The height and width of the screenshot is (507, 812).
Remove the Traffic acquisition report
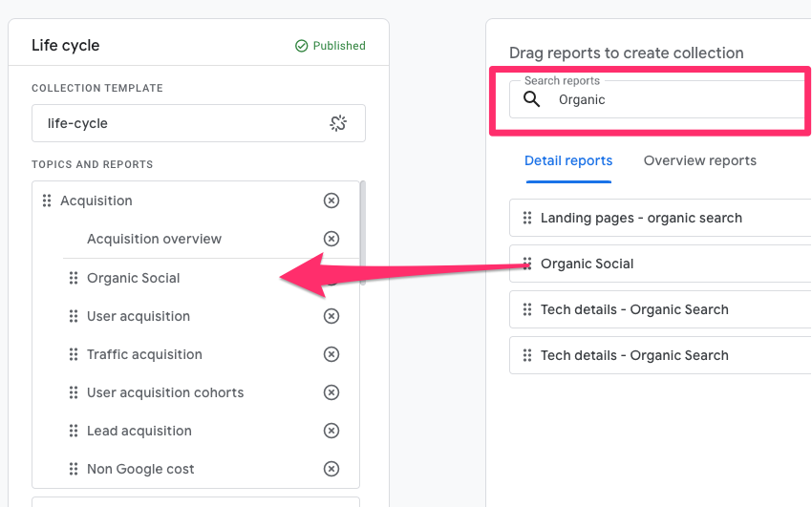pos(331,354)
